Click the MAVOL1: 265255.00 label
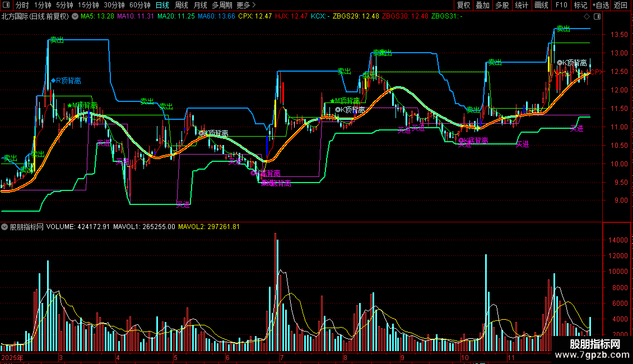 click(x=144, y=227)
